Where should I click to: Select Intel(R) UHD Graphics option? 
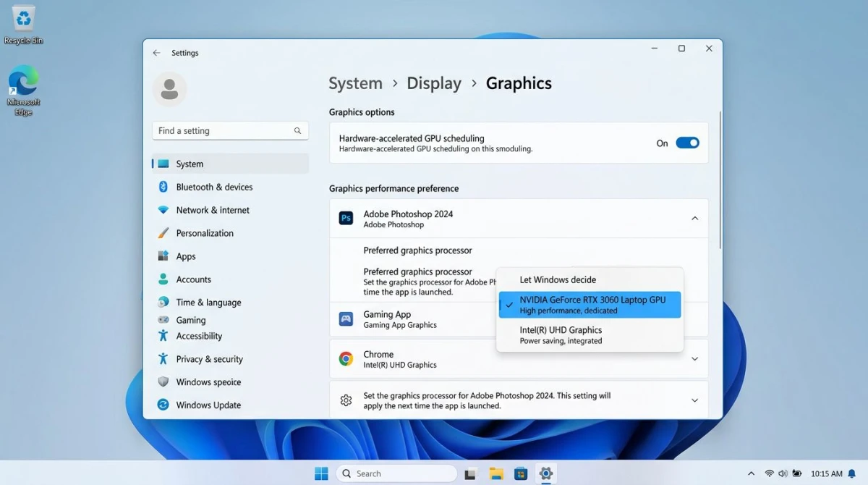point(590,335)
